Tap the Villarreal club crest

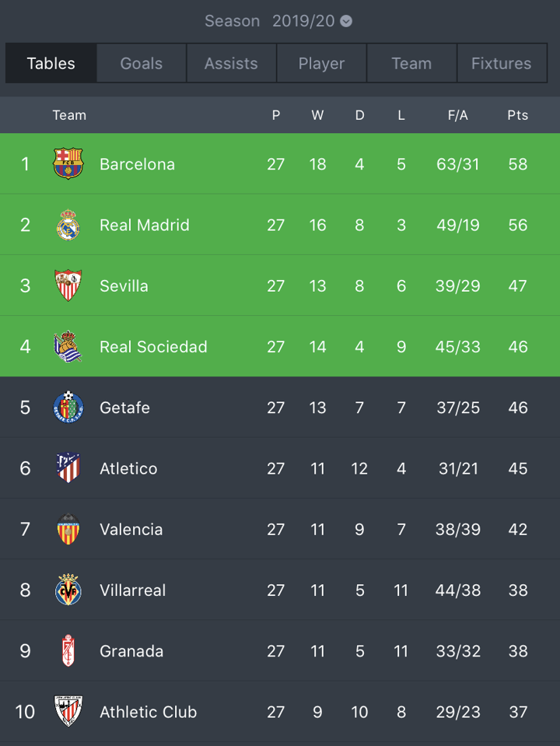(68, 590)
